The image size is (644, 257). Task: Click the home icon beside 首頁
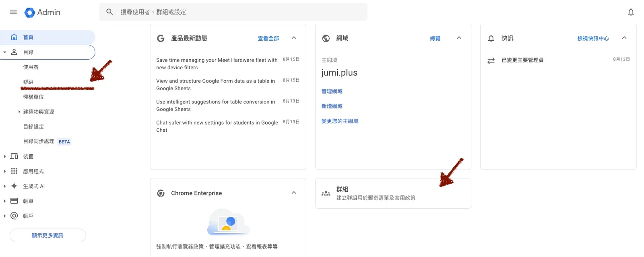pyautogui.click(x=14, y=37)
